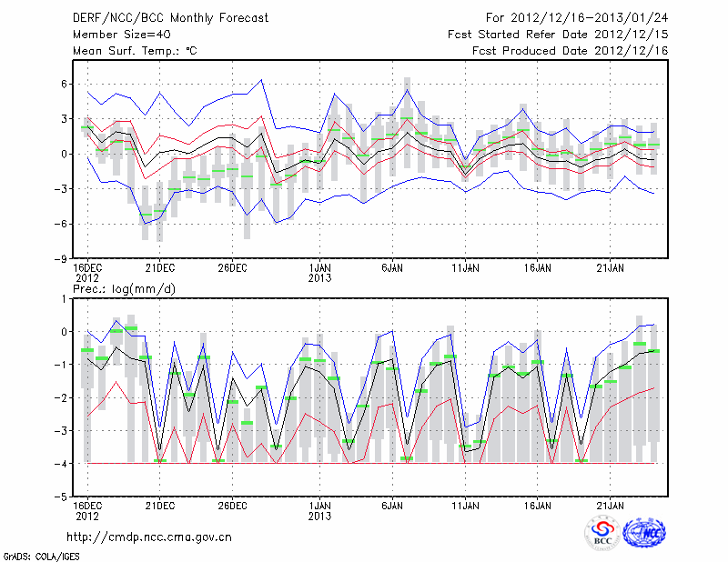Viewport: 728px width, 562px height.
Task: Click 1JAN 2013 tick under temperature chart
Action: click(x=319, y=272)
